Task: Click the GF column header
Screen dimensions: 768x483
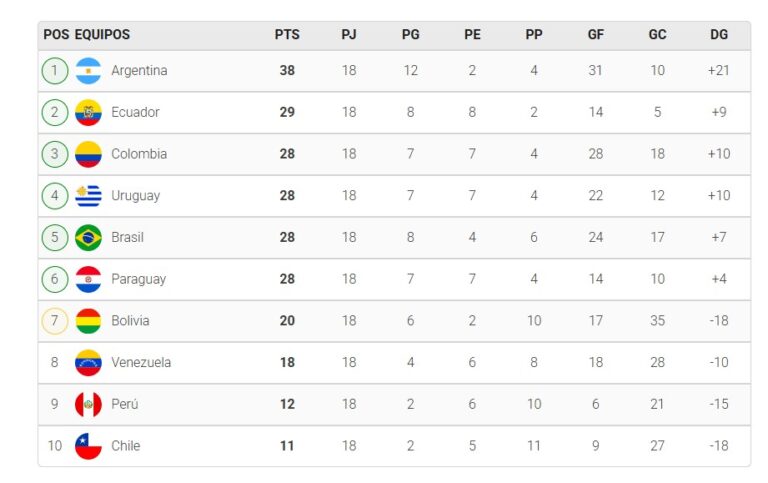Action: (x=596, y=34)
